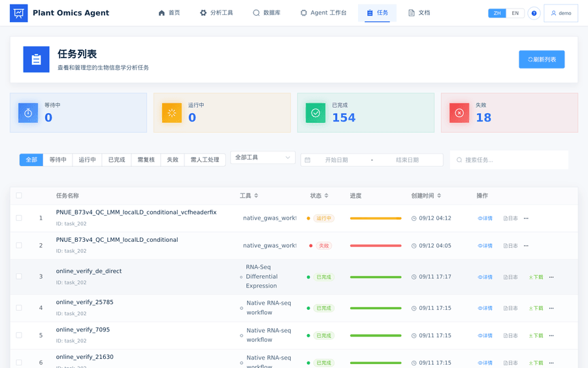This screenshot has width=588, height=368.
Task: Download results of online_verify_7095
Action: [536, 336]
